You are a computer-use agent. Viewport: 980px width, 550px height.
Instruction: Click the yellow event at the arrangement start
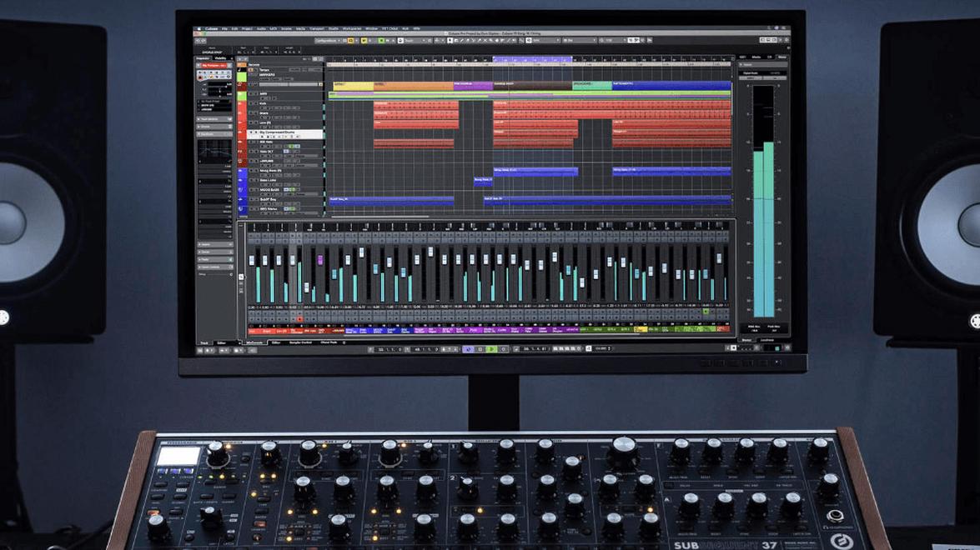tap(352, 85)
